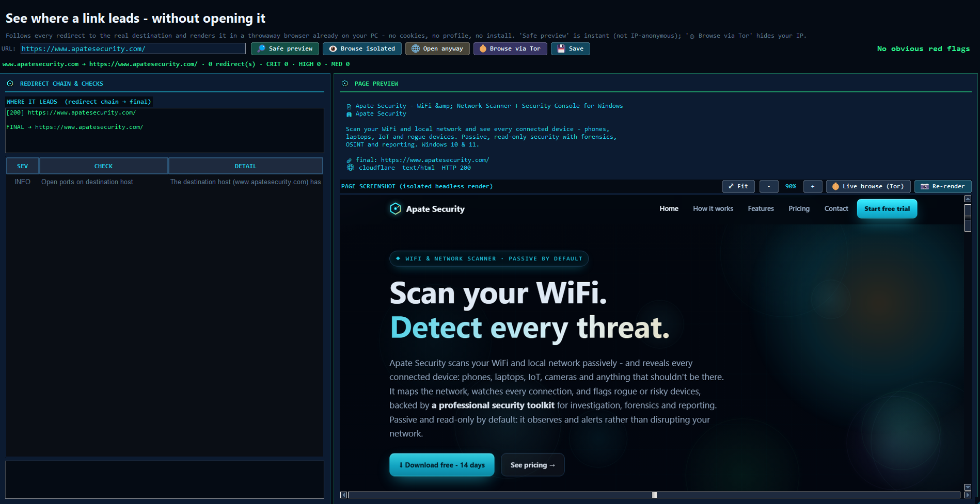
Task: Click the Re-render button
Action: tap(943, 186)
